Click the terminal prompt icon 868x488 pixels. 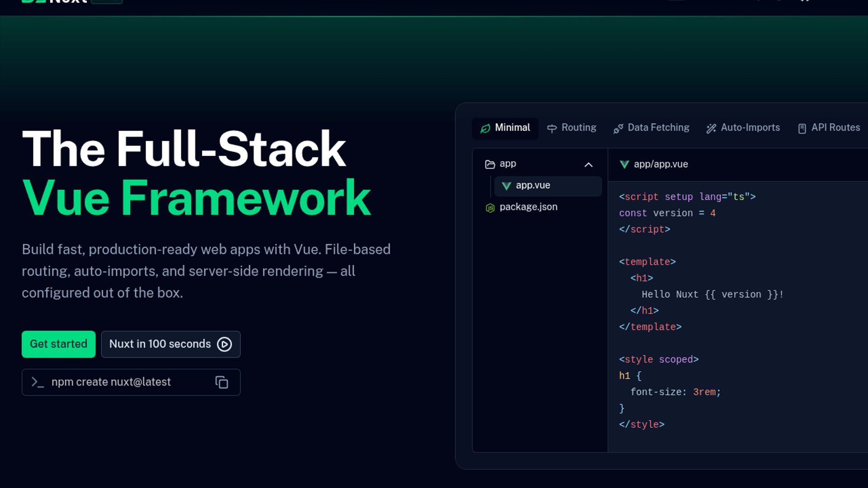[x=38, y=382]
